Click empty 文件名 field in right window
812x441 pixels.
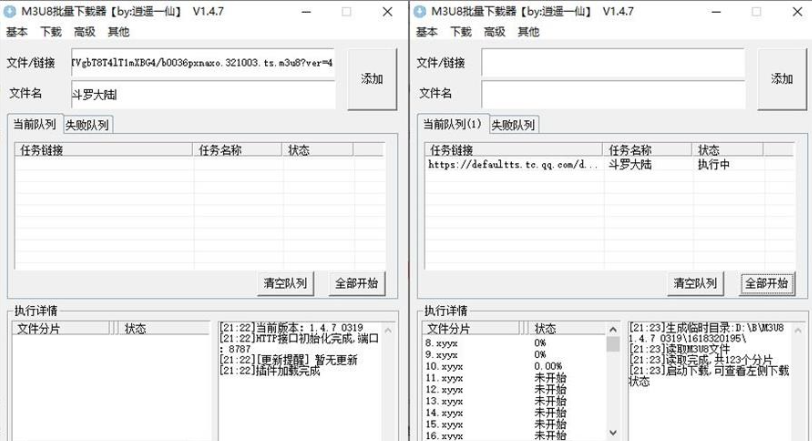pos(613,94)
